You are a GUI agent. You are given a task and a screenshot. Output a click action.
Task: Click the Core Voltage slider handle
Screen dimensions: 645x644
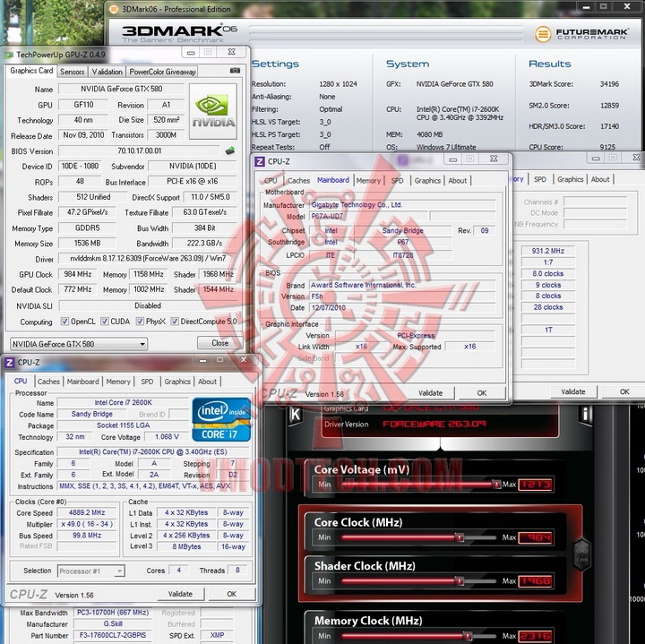[497, 484]
